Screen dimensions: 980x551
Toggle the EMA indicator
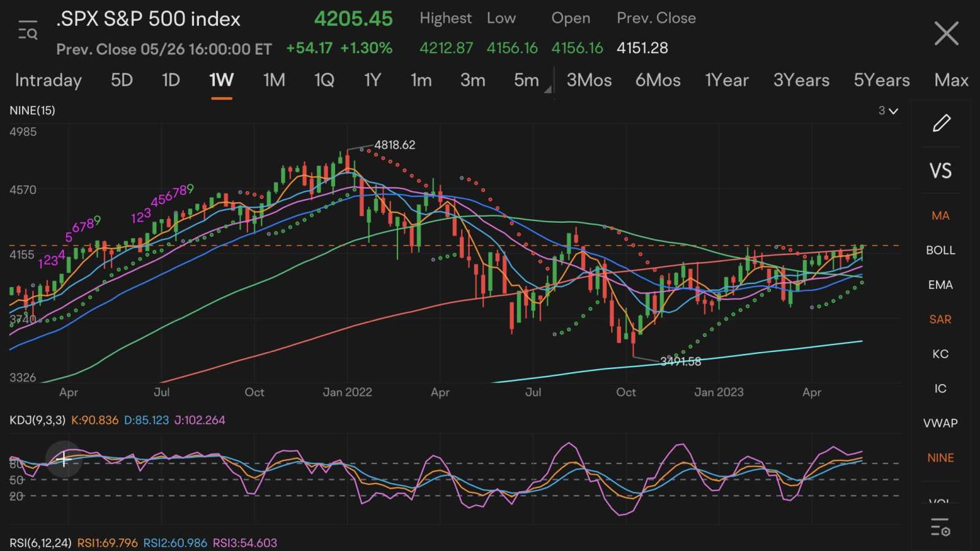point(940,285)
